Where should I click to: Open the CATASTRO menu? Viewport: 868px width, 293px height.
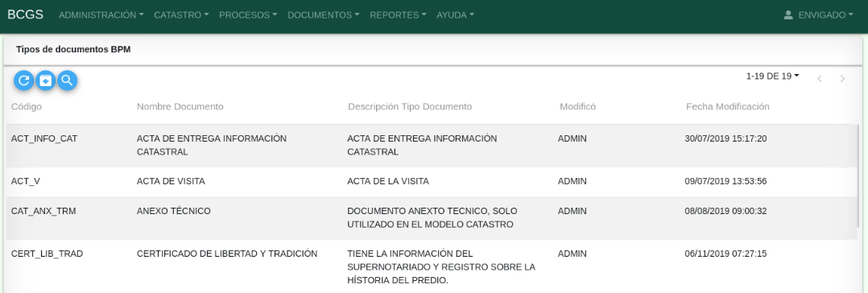[x=182, y=15]
